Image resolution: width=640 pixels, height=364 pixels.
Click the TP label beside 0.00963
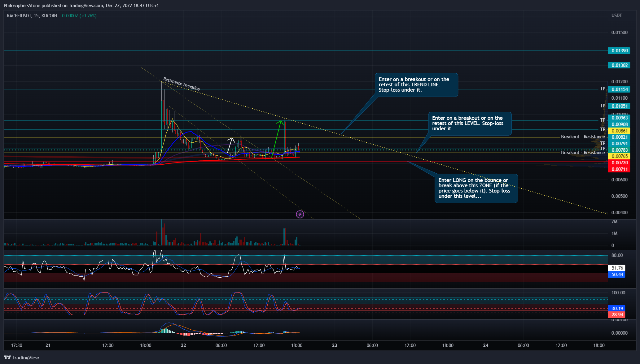pos(603,120)
